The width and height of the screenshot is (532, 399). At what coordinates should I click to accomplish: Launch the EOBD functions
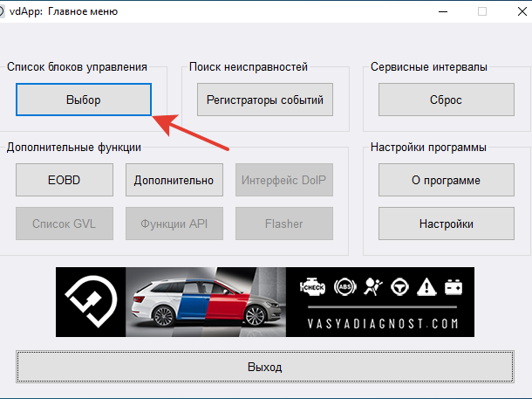coord(65,180)
